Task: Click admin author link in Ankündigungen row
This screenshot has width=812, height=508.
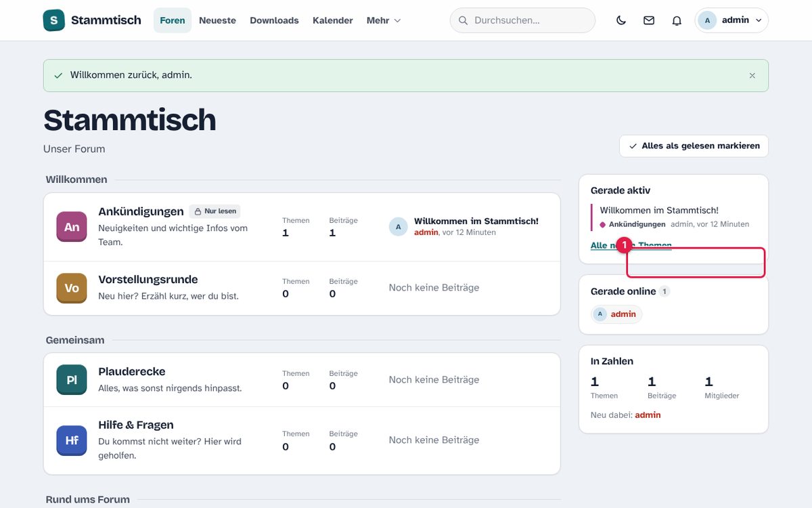Action: [426, 232]
